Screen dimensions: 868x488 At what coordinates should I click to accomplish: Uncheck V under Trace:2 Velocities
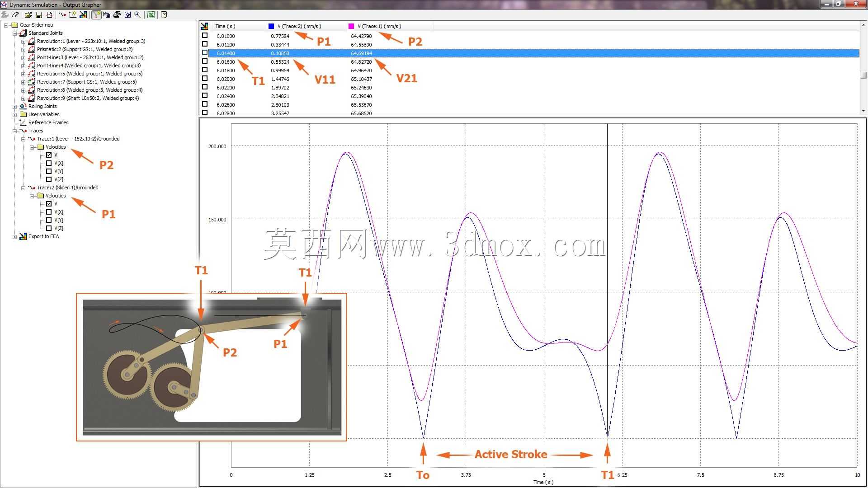pyautogui.click(x=49, y=204)
